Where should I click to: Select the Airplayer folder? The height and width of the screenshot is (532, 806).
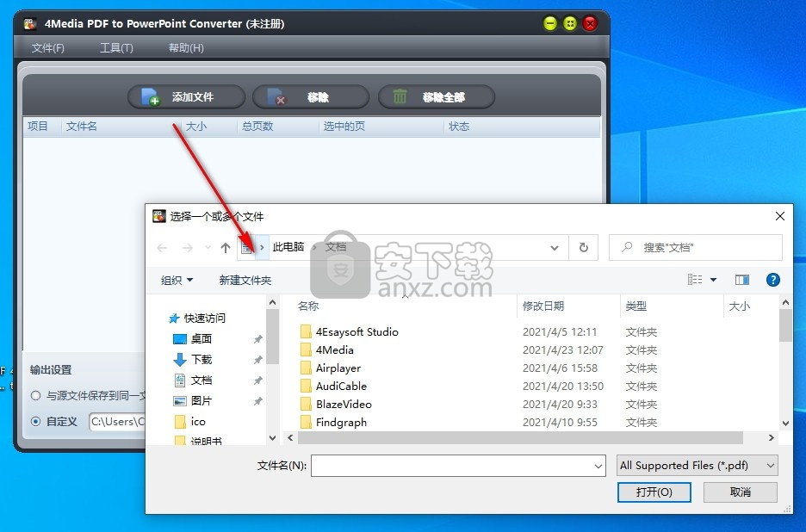click(338, 368)
